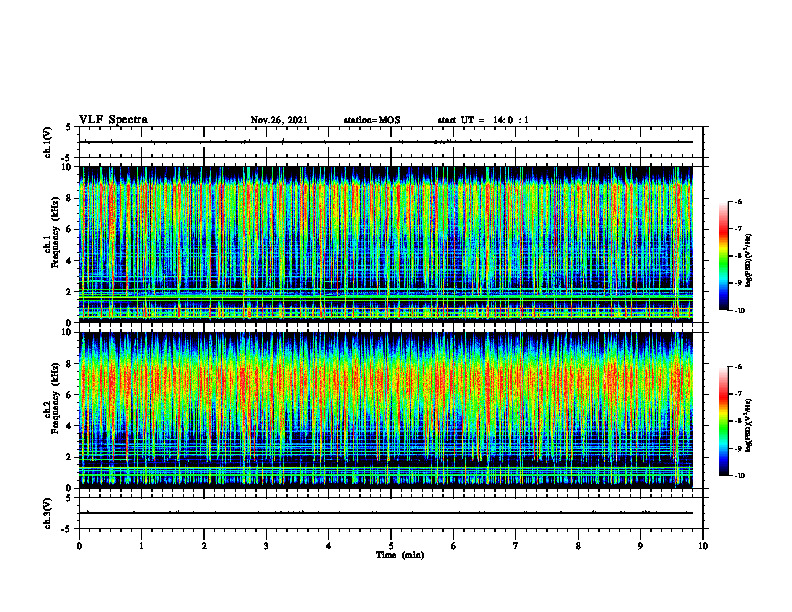Image resolution: width=792 pixels, height=612 pixels.
Task: Click time axis tick label "10"
Action: tap(703, 546)
